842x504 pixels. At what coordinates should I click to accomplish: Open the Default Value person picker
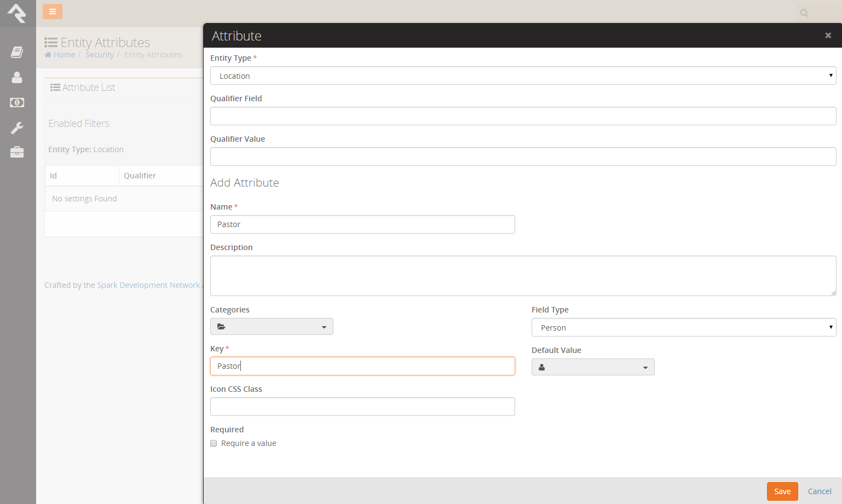tap(593, 367)
